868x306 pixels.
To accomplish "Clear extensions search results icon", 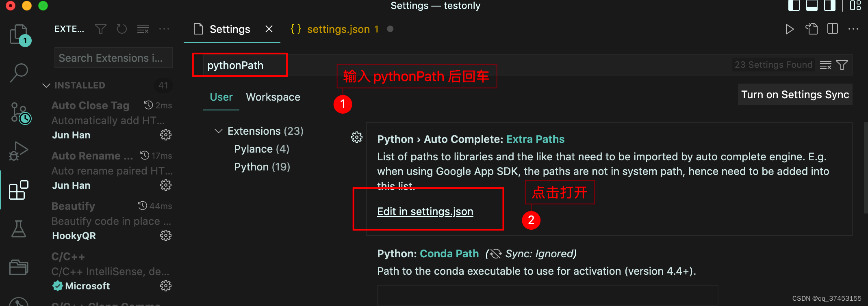I will (143, 29).
